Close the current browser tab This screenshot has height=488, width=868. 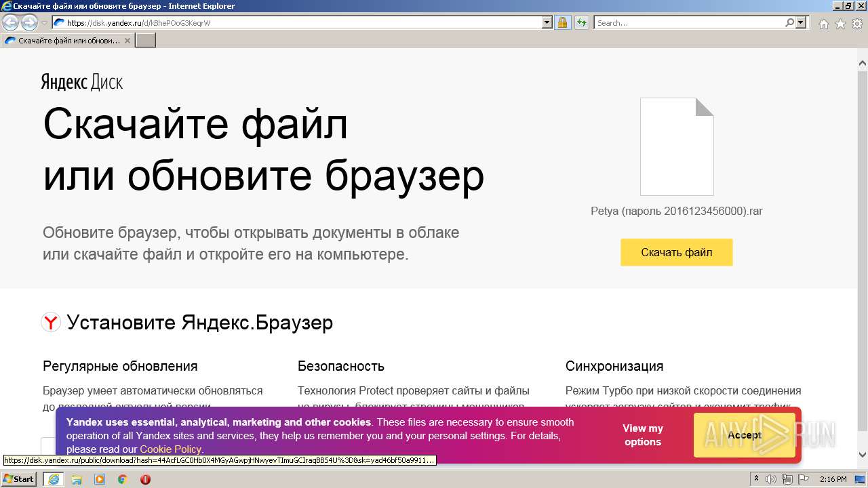point(127,41)
